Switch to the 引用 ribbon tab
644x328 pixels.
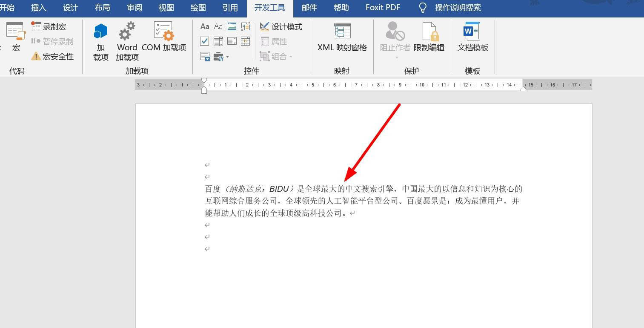(230, 8)
